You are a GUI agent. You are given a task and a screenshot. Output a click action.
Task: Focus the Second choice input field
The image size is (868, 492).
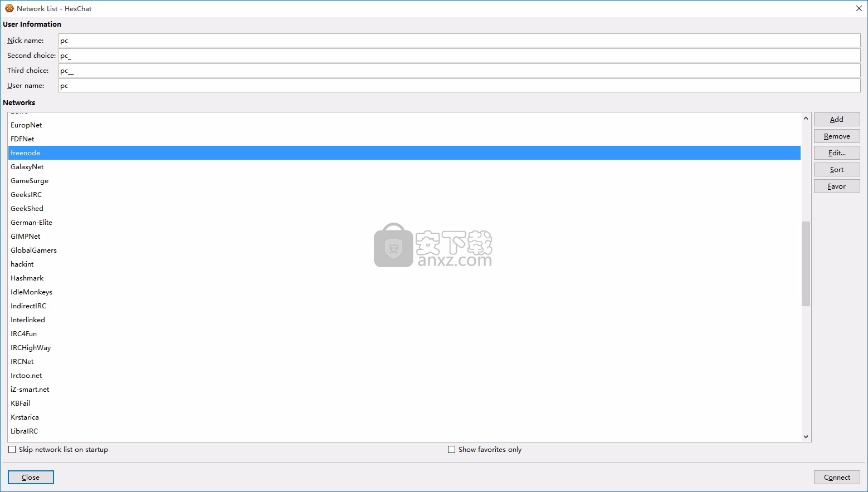tap(459, 55)
